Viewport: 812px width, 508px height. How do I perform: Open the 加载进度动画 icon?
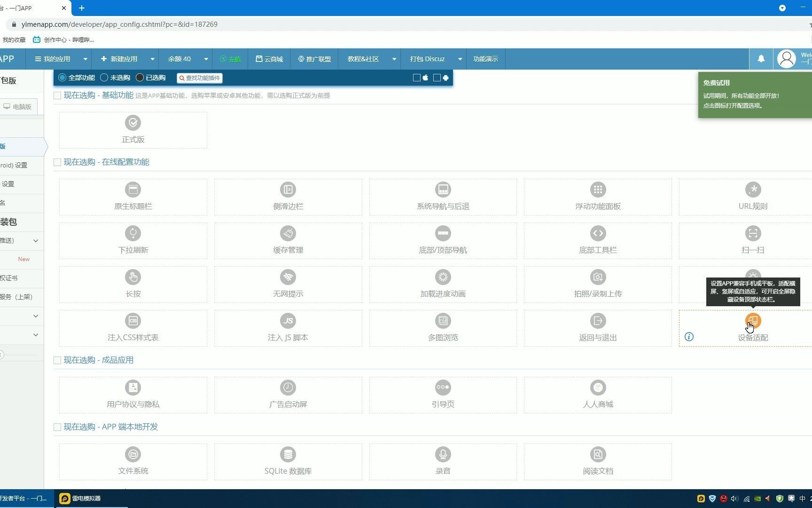coord(443,277)
